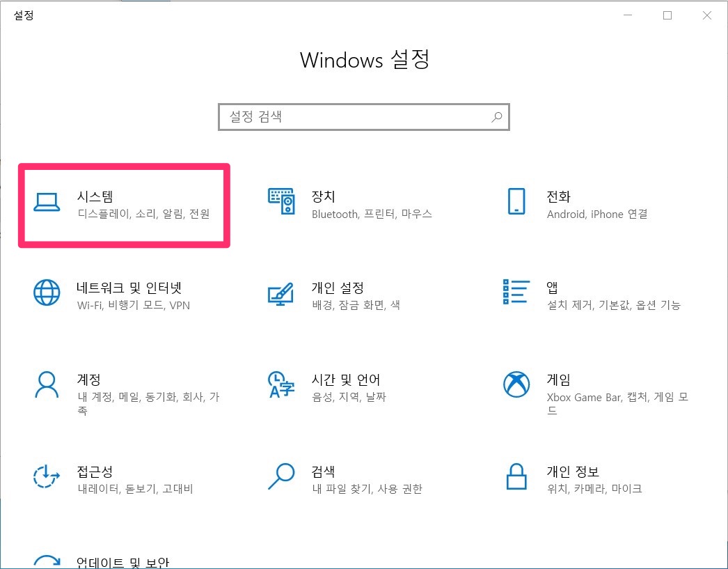Screen dimensions: 728x569
Task: Click the text 위치, 카메라, 마이크
Action: (595, 489)
